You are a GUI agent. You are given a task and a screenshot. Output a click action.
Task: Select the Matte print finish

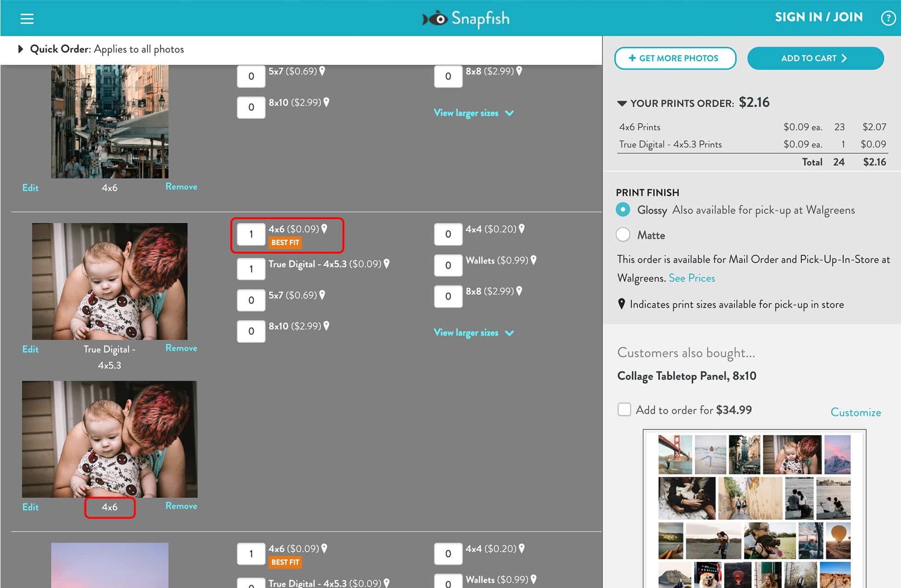point(623,235)
